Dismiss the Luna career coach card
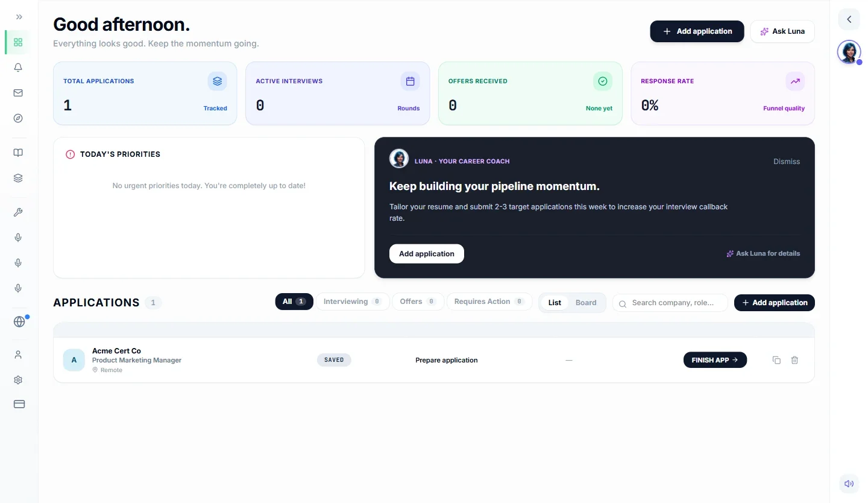Viewport: 868px width, 503px height. coord(787,162)
